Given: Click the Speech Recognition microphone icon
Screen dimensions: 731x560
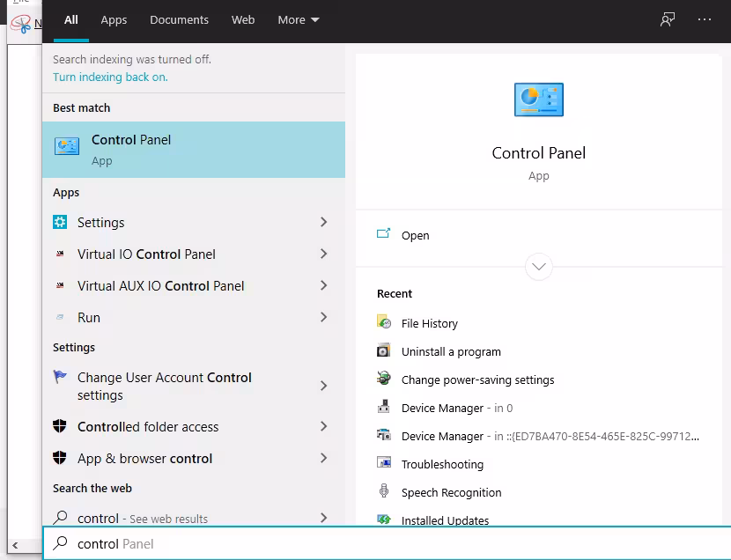Looking at the screenshot, I should click(384, 492).
